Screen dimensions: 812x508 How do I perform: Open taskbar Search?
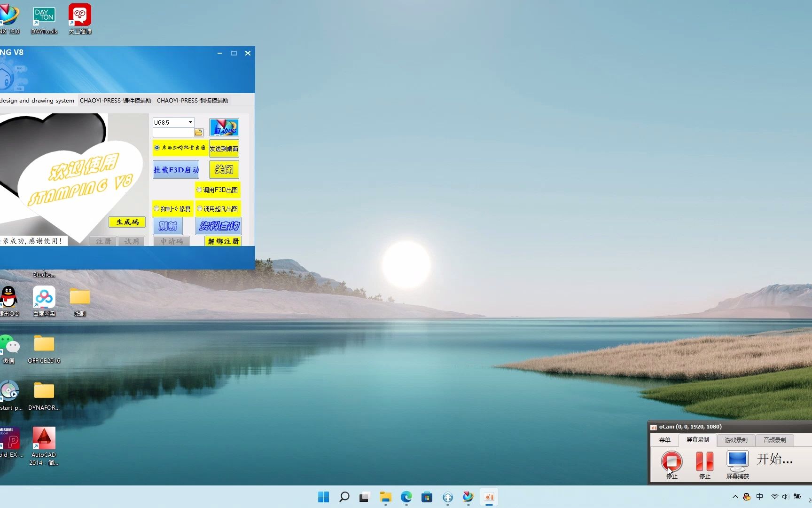click(x=344, y=497)
